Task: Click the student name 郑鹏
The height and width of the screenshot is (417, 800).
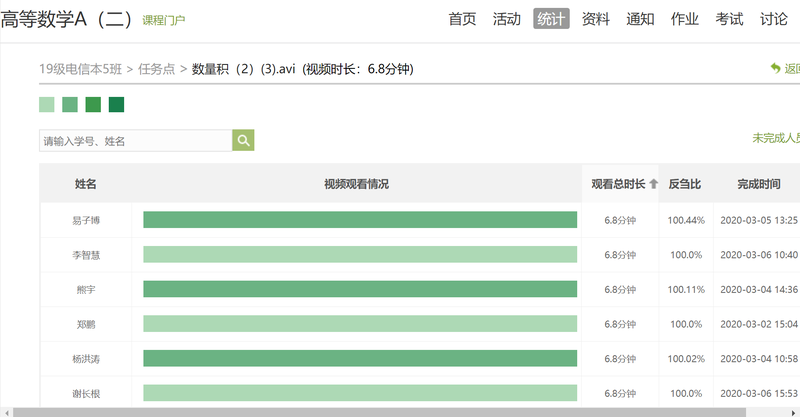Action: (x=86, y=325)
